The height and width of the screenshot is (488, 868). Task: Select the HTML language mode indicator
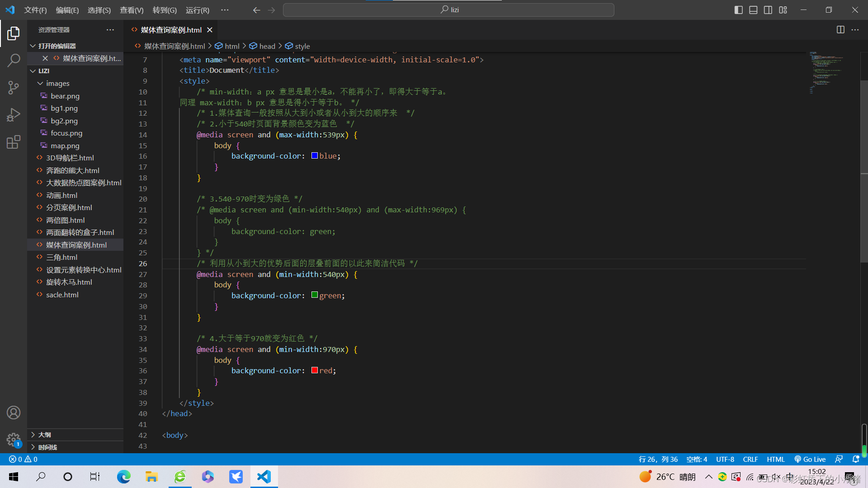pyautogui.click(x=776, y=459)
